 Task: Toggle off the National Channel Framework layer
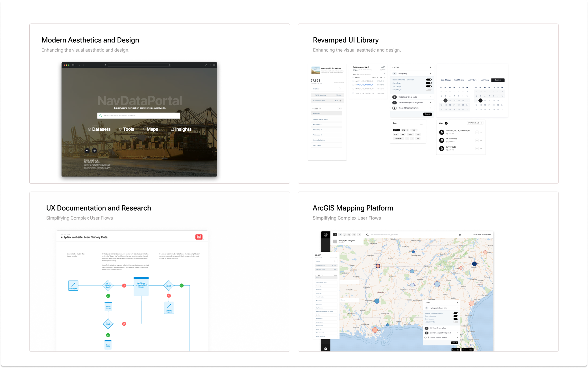pos(429,80)
